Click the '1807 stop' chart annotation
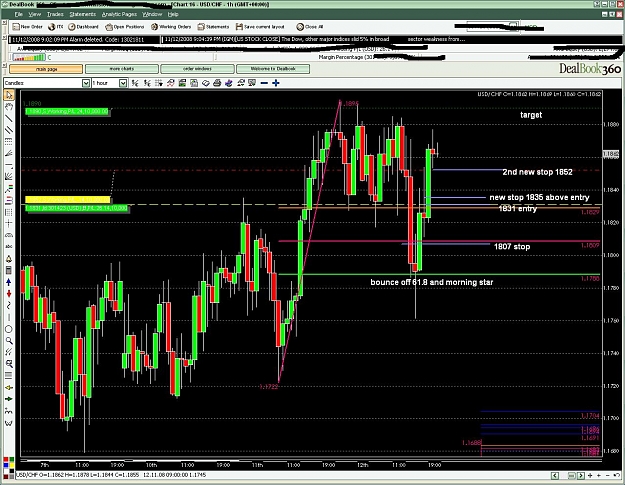 coord(512,246)
